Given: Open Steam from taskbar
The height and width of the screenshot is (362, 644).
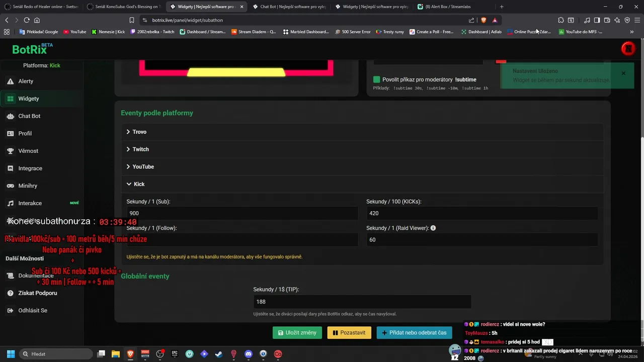Looking at the screenshot, I should pyautogui.click(x=219, y=354).
